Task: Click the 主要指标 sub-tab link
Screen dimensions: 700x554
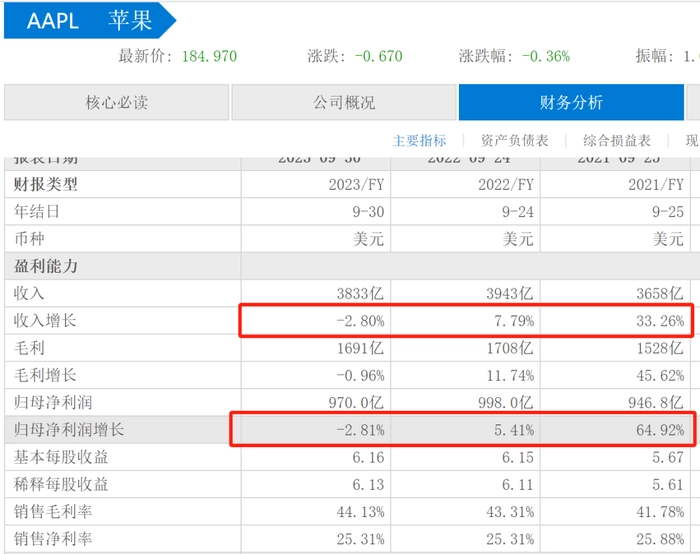Action: (x=419, y=141)
